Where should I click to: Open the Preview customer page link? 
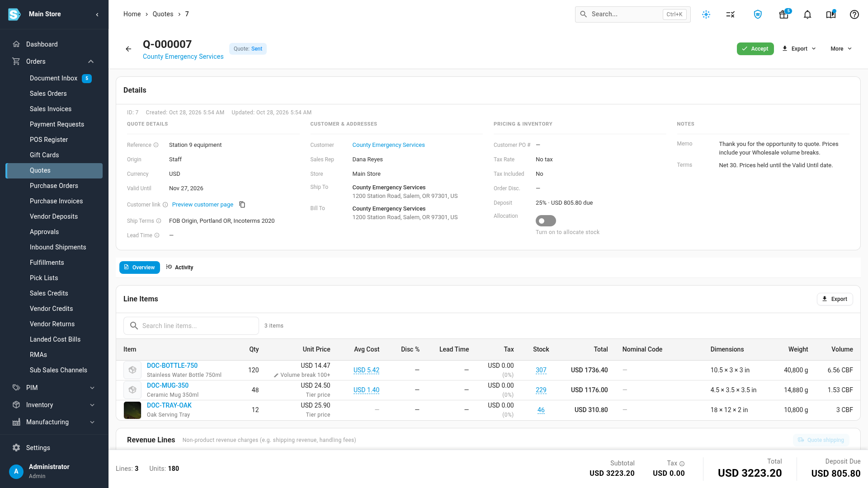coord(203,205)
